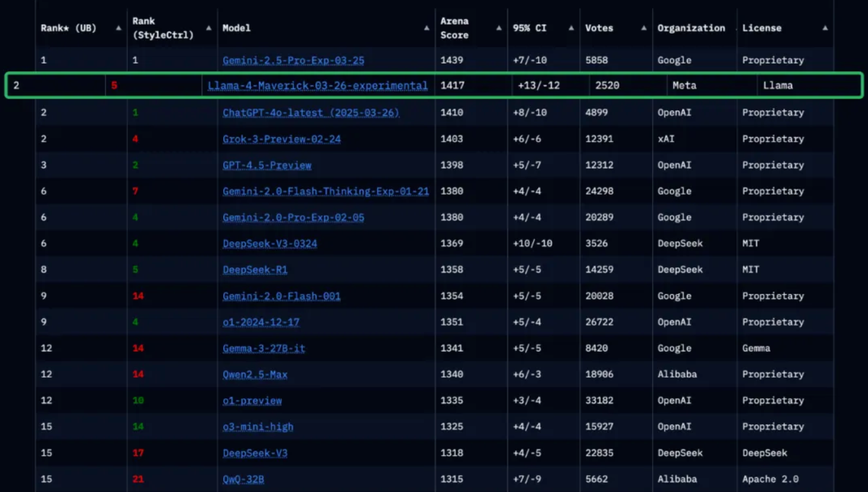This screenshot has height=492, width=868.
Task: Open DeepSeek-R1 model link
Action: click(255, 269)
